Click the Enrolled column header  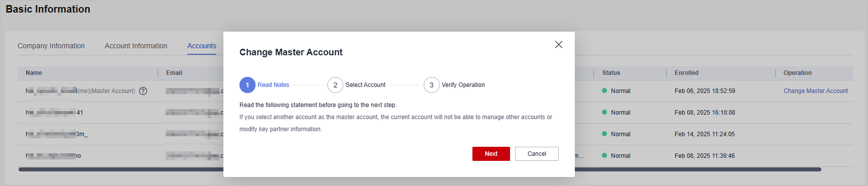687,73
